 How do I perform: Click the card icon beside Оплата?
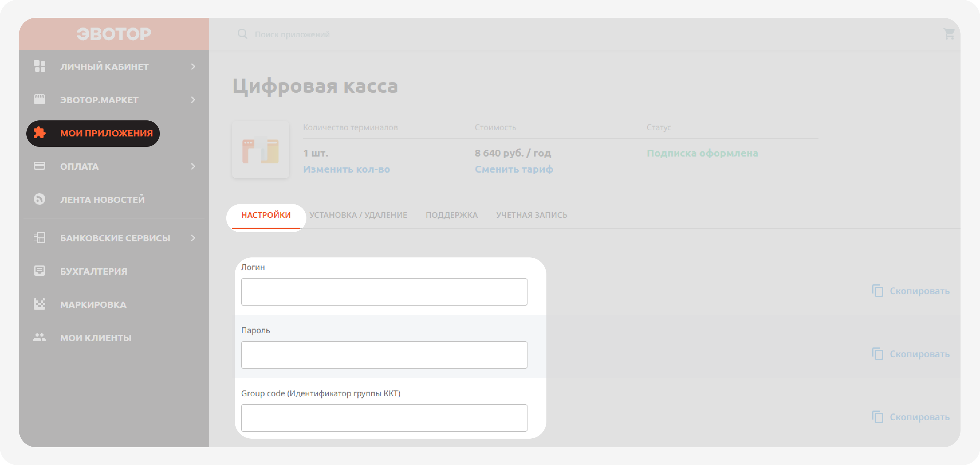tap(40, 166)
